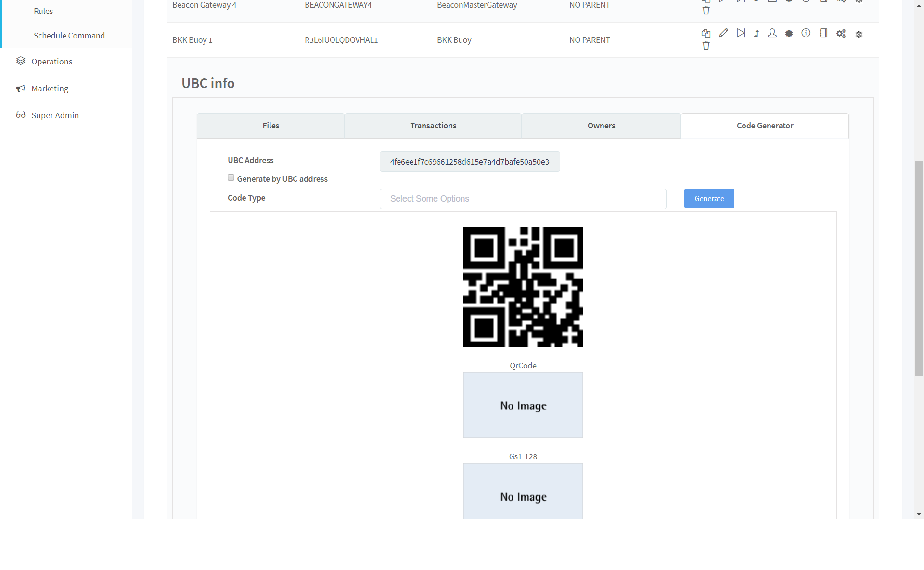Click the upward arrow icon for BKK Buoy 1
Viewport: 924px width, 570px height.
pos(757,33)
